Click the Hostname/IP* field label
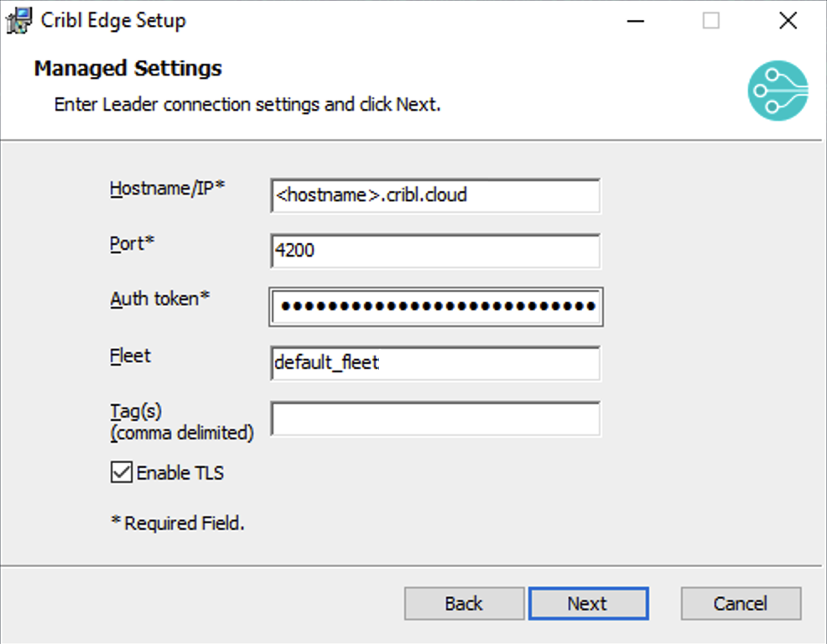 click(168, 189)
